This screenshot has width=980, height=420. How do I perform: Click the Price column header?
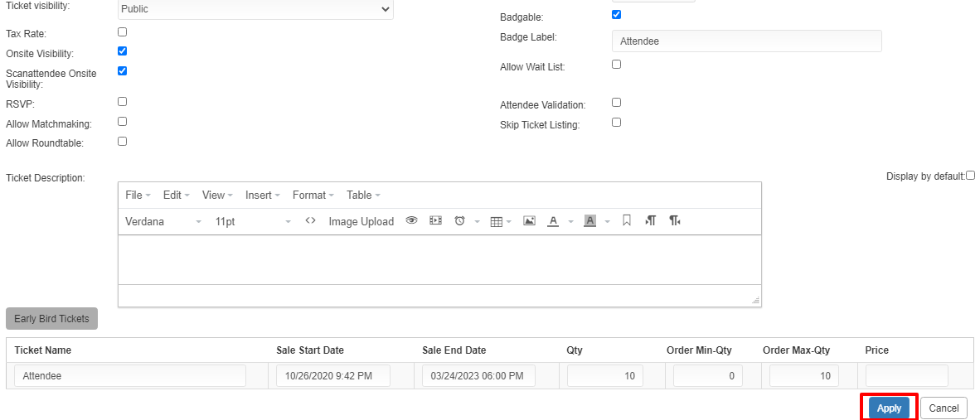[877, 350]
